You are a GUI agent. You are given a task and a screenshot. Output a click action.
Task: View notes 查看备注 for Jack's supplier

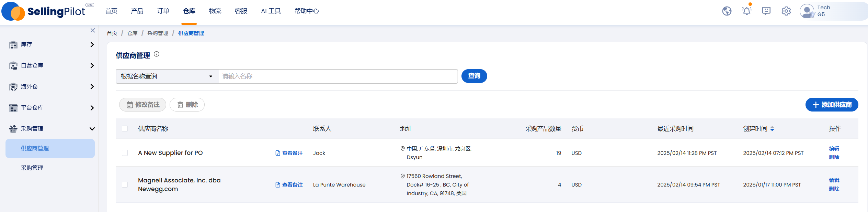(289, 153)
